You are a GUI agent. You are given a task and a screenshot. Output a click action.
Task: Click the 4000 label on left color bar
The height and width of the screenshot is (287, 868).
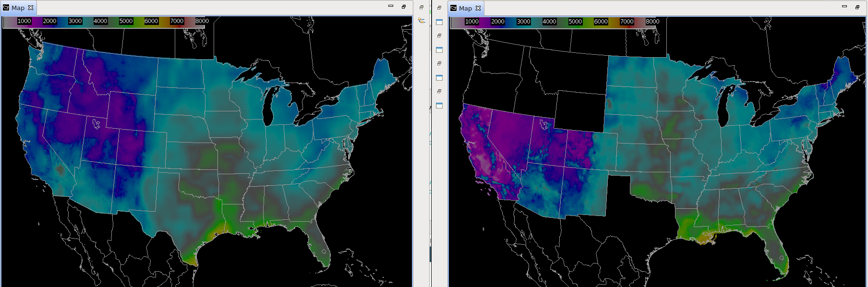100,21
